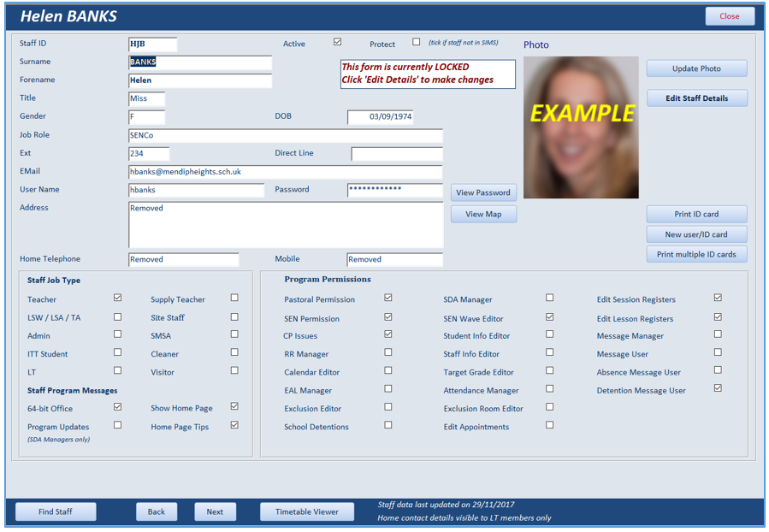Select Print multiple ID cards
Viewport: 769px width, 532px height.
click(696, 255)
